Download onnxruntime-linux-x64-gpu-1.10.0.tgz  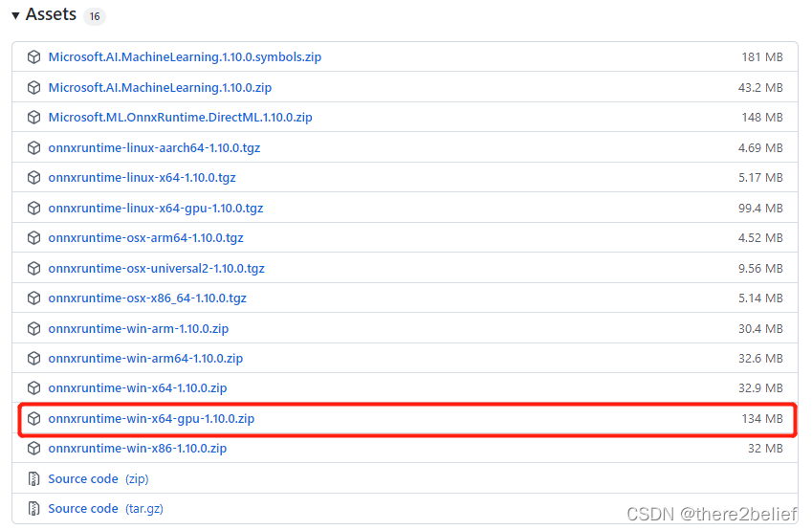156,209
